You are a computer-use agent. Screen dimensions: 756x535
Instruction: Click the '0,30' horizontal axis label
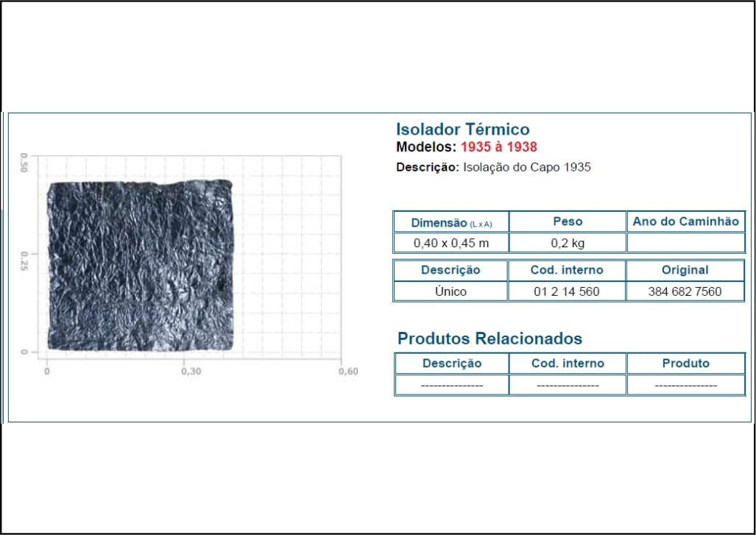point(191,372)
